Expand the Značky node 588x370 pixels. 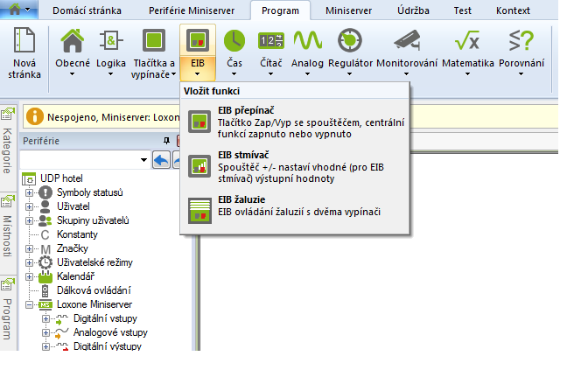(29, 248)
